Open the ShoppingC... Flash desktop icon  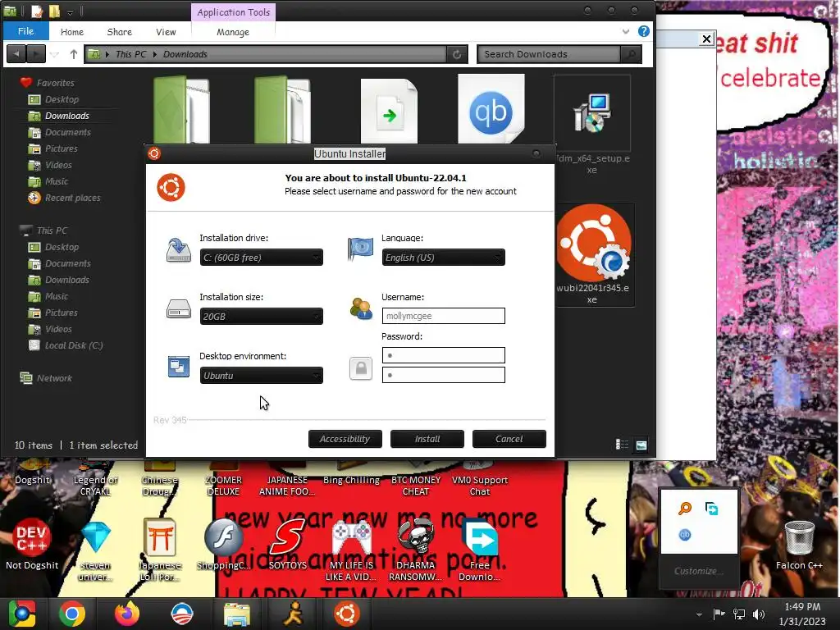click(x=223, y=545)
